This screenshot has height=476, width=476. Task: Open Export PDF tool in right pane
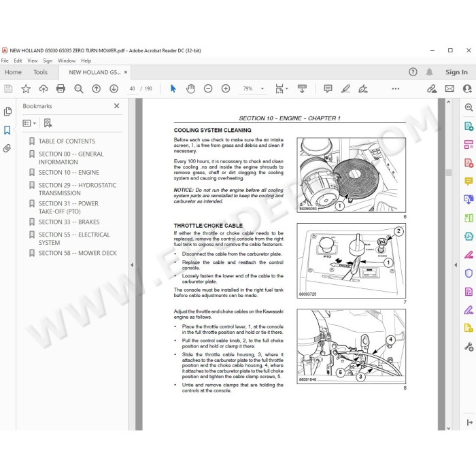pyautogui.click(x=469, y=126)
